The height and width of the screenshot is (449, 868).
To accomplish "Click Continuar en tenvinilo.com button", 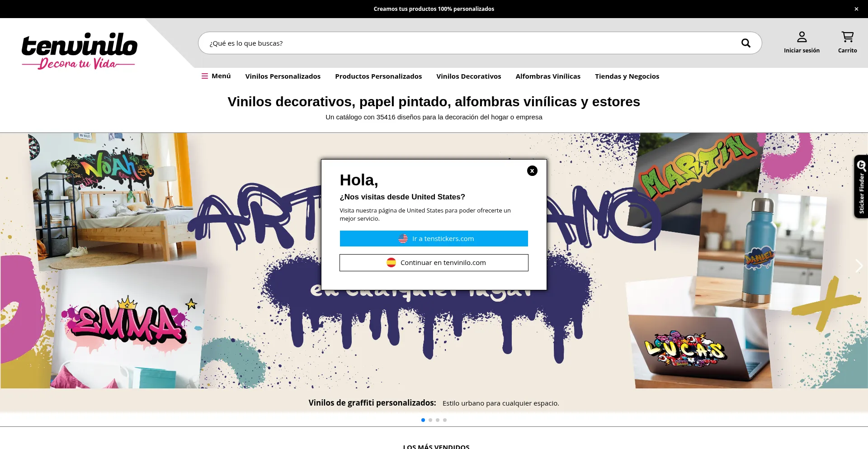I will point(434,263).
